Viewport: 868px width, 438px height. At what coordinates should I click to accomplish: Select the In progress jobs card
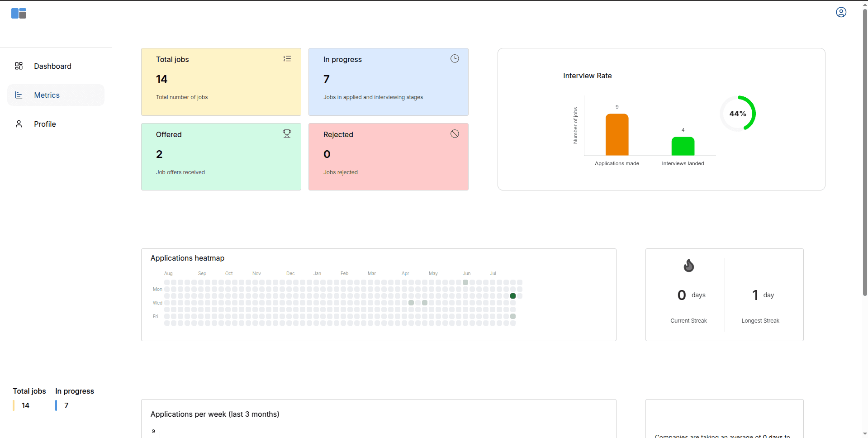pos(388,81)
